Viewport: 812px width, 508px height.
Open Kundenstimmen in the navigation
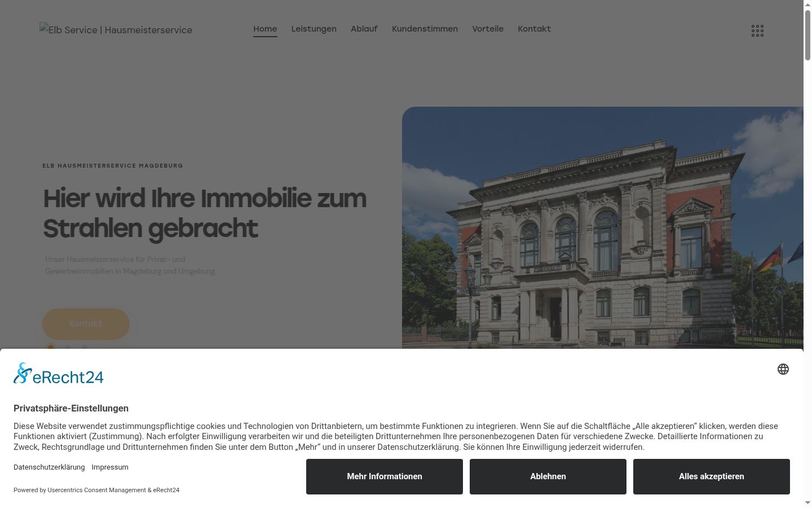pos(425,29)
